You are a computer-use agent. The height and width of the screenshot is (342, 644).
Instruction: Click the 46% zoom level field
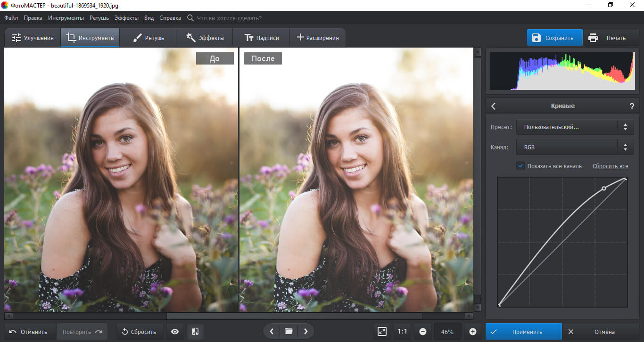(x=447, y=332)
